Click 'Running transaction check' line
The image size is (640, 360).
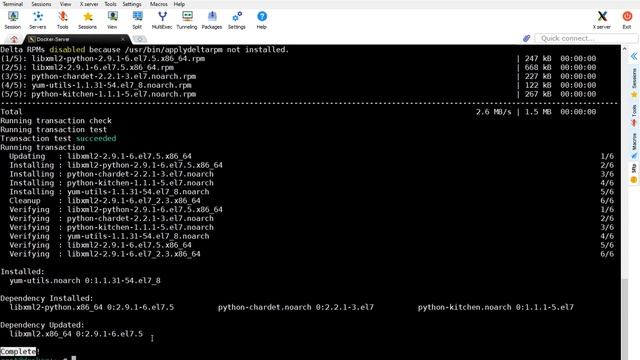tap(56, 120)
